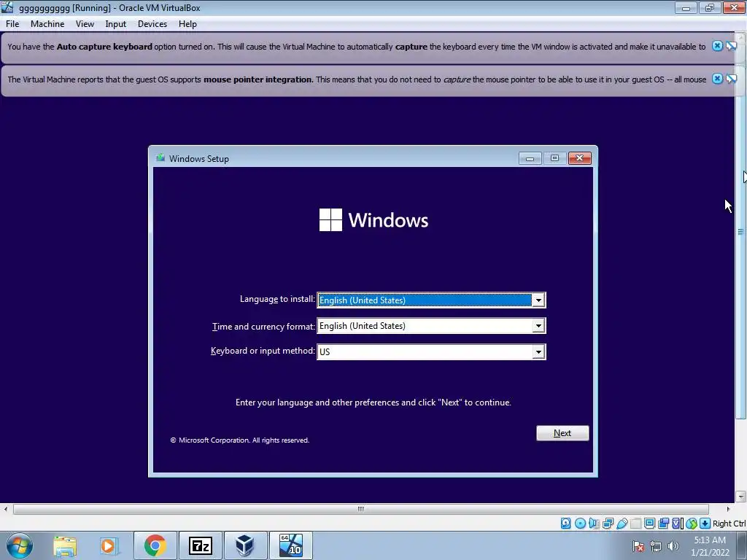747x560 pixels.
Task: Click the horizontal scrollbar thumb of the VM view
Action: click(360, 509)
